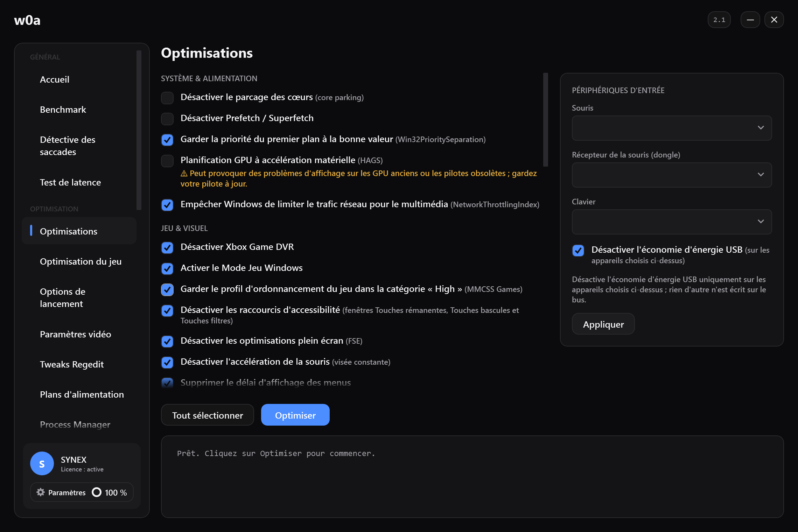Open the Clavier dropdown
This screenshot has height=532, width=798.
[672, 222]
